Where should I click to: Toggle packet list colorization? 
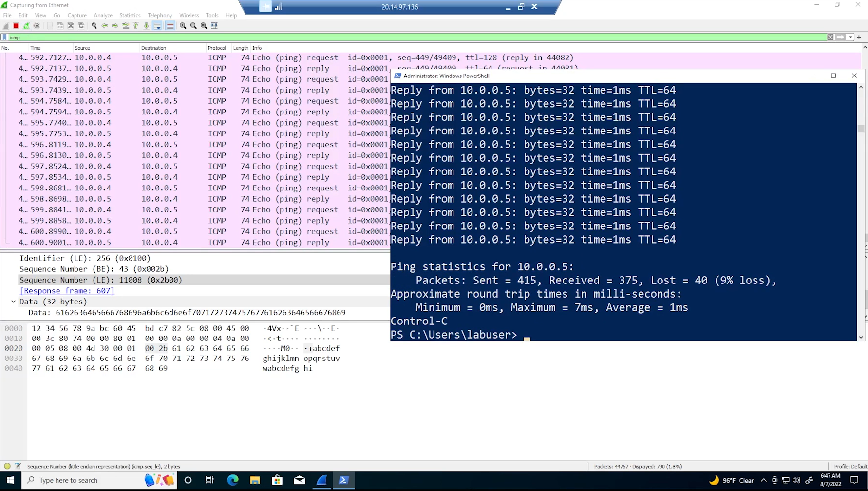170,26
